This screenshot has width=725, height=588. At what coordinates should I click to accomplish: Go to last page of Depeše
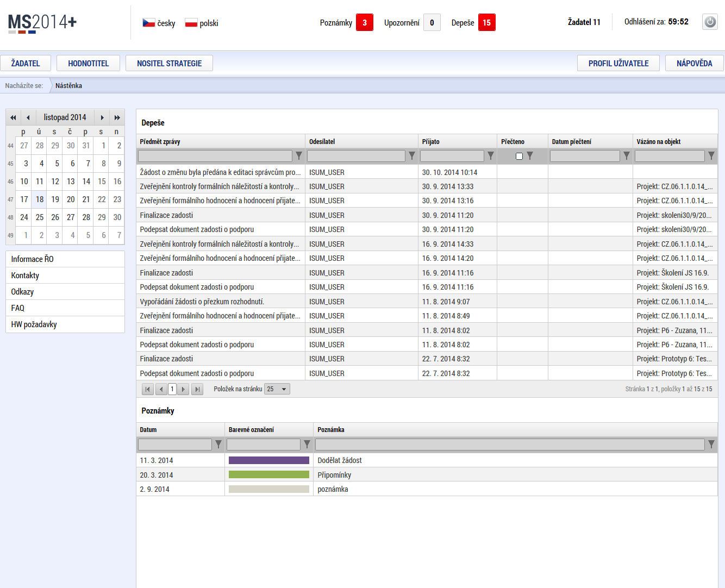coord(197,389)
